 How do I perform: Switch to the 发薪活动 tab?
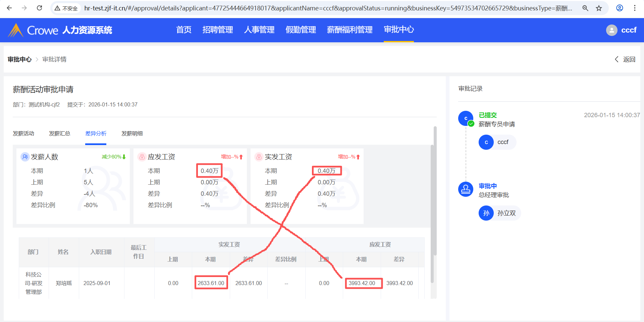click(x=23, y=134)
